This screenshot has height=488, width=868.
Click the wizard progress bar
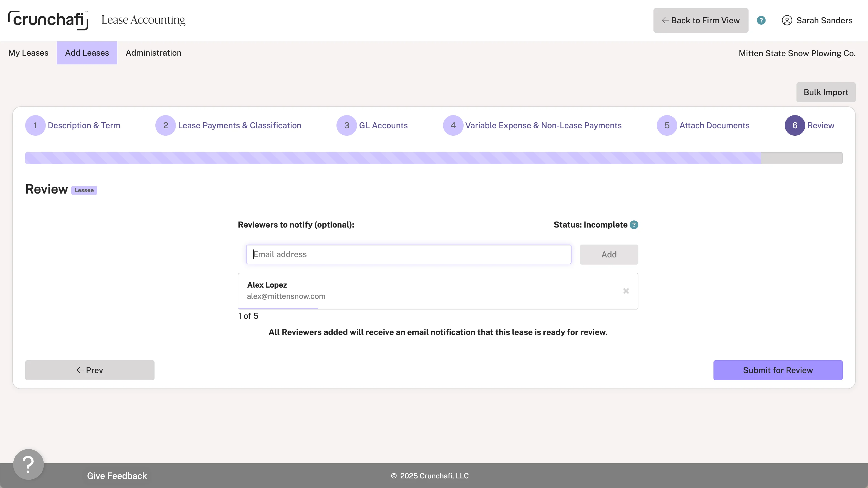[434, 158]
